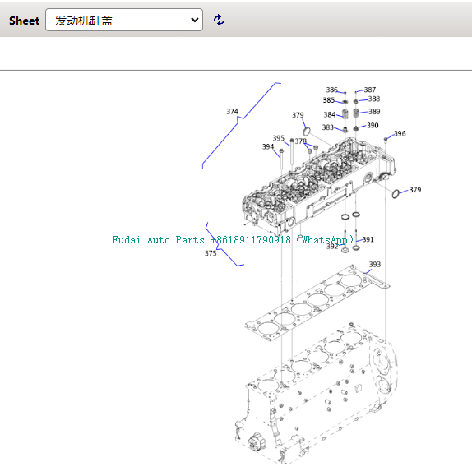This screenshot has height=476, width=472.
Task: Click part label 389
Action: coord(374,112)
